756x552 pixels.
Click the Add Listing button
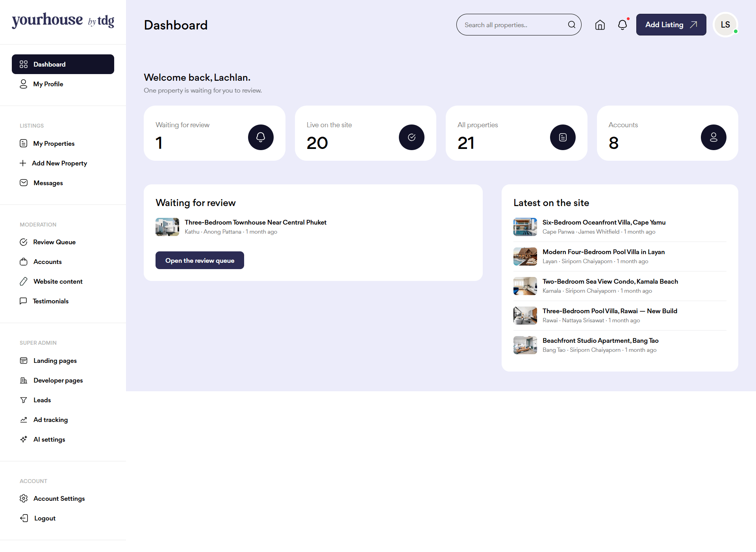click(671, 25)
